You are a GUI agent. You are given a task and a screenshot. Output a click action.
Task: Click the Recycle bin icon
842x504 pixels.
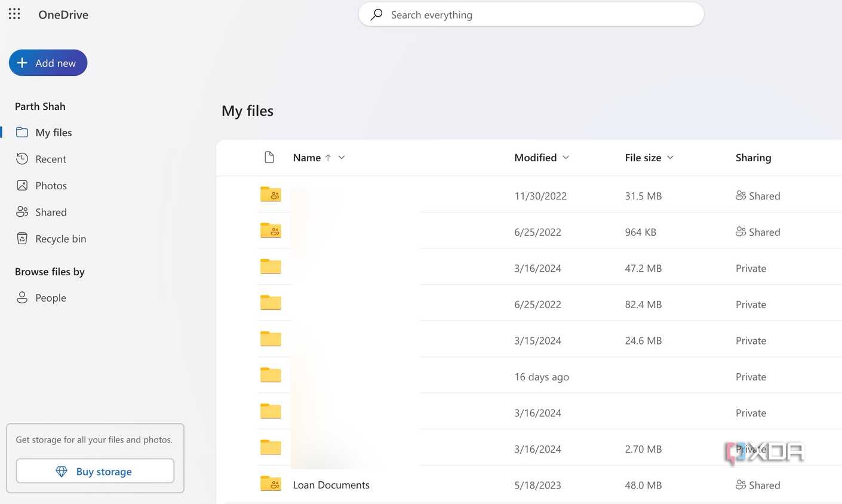(22, 238)
